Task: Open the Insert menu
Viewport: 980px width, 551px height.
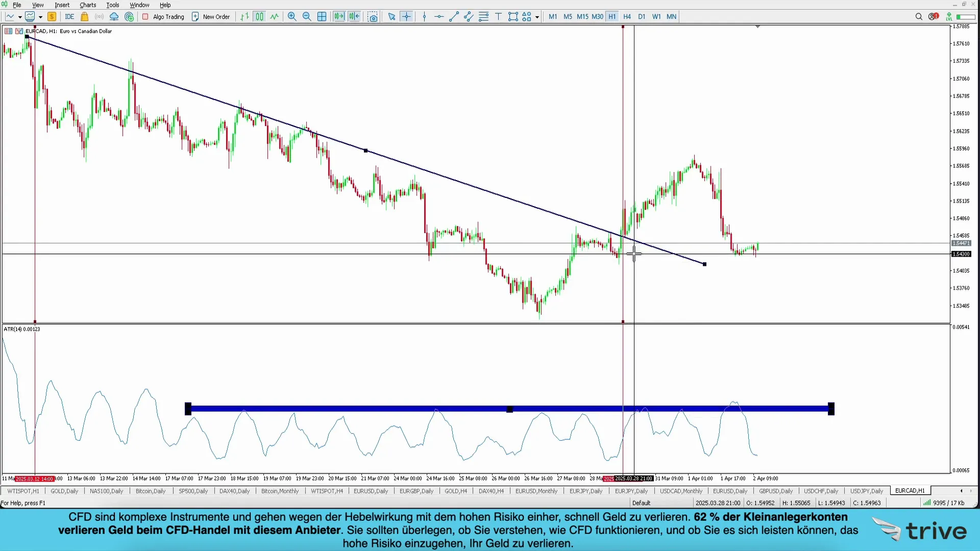Action: point(62,5)
